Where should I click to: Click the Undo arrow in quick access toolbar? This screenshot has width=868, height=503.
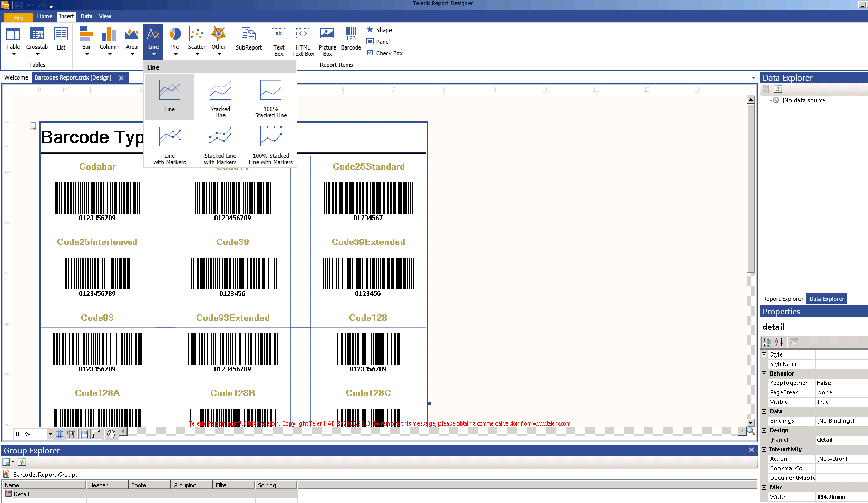pos(31,6)
